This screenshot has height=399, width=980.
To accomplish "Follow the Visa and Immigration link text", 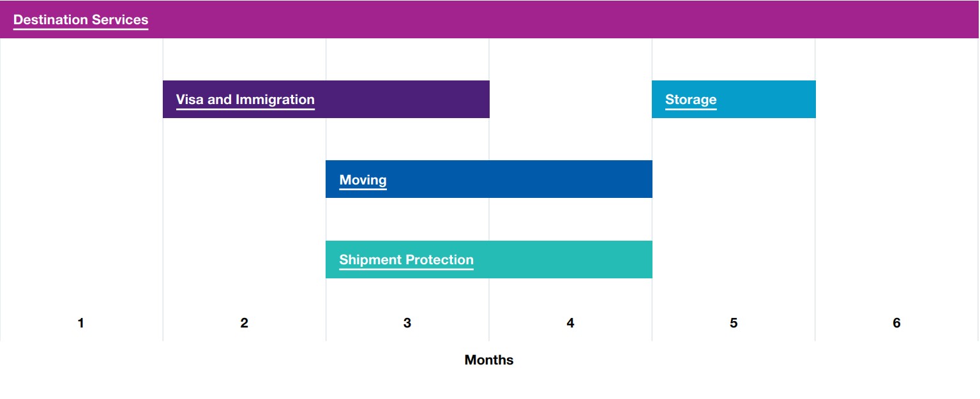I will click(245, 100).
